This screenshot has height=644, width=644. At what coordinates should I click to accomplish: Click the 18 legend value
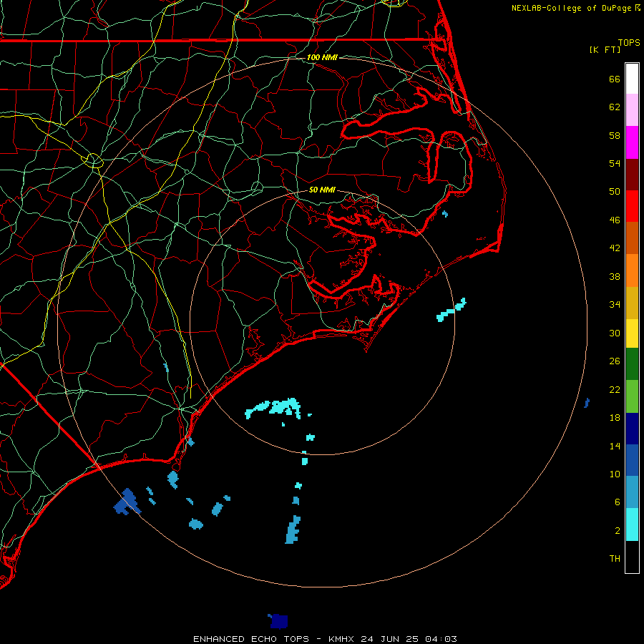[x=615, y=418]
